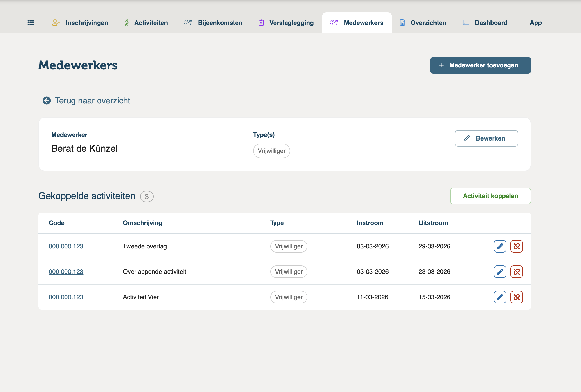Edit the Tweede overlag activity link

click(x=500, y=246)
